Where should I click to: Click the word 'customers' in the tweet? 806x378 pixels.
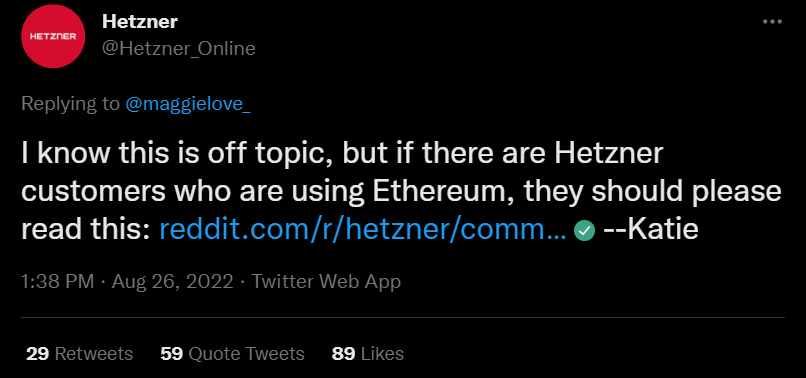[94, 192]
